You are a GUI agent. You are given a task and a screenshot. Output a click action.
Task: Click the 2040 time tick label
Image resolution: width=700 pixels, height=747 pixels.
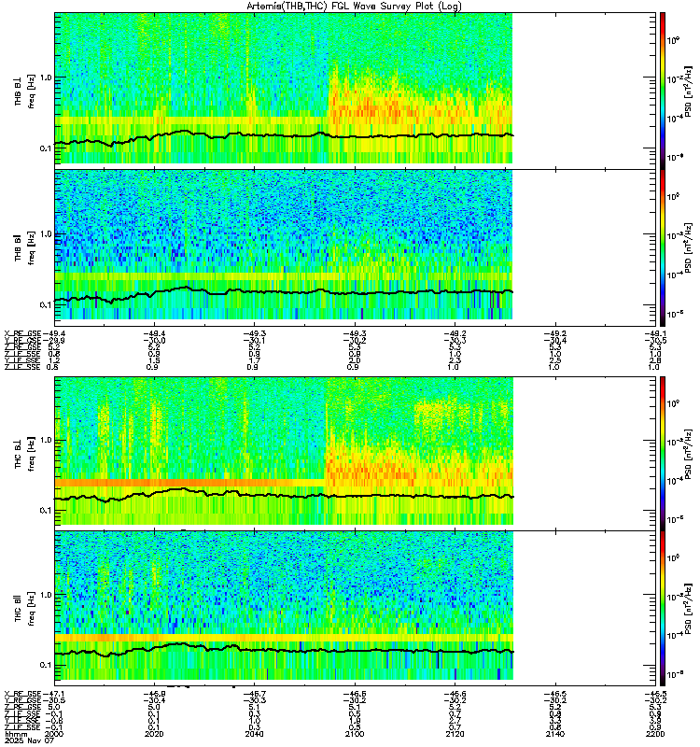click(254, 734)
